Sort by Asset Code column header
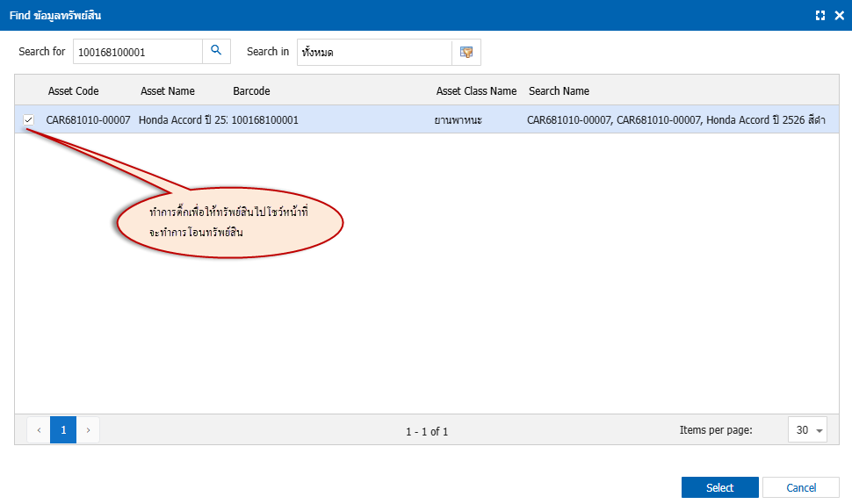The width and height of the screenshot is (852, 504). coord(74,91)
